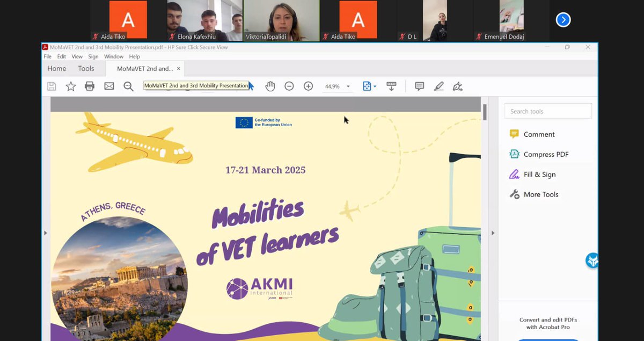Click the Adobe PDF icon in title bar

pyautogui.click(x=46, y=47)
